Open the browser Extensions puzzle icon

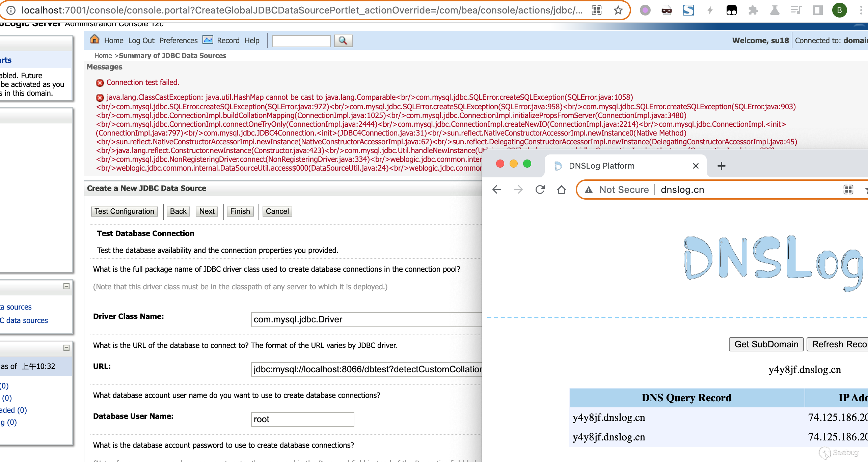click(x=753, y=10)
